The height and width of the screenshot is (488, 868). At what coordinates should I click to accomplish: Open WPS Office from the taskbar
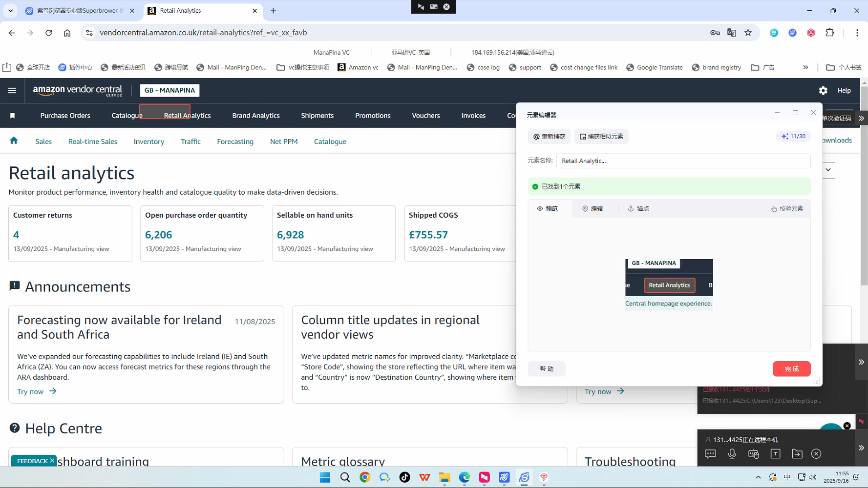[x=424, y=477]
